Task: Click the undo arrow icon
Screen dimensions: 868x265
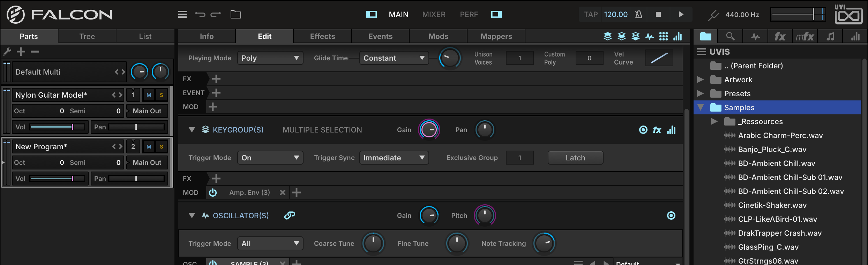Action: (200, 14)
